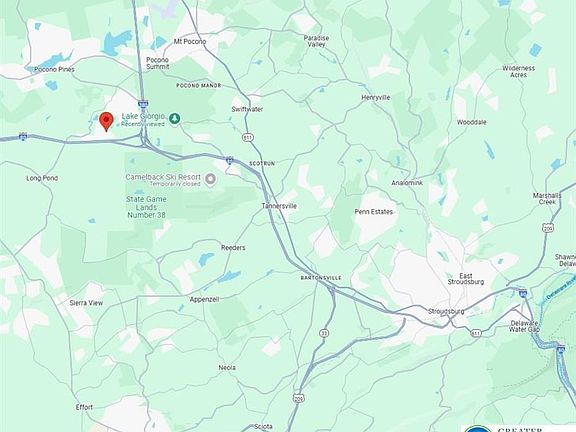The width and height of the screenshot is (576, 432).
Task: Select the Stroudsburg town label
Action: 446,311
